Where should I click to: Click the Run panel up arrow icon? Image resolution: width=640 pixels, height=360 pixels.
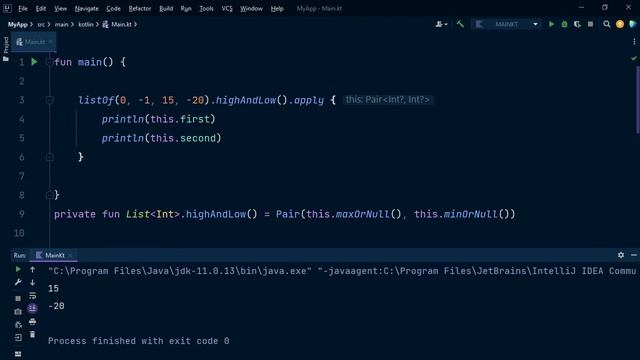click(32, 269)
